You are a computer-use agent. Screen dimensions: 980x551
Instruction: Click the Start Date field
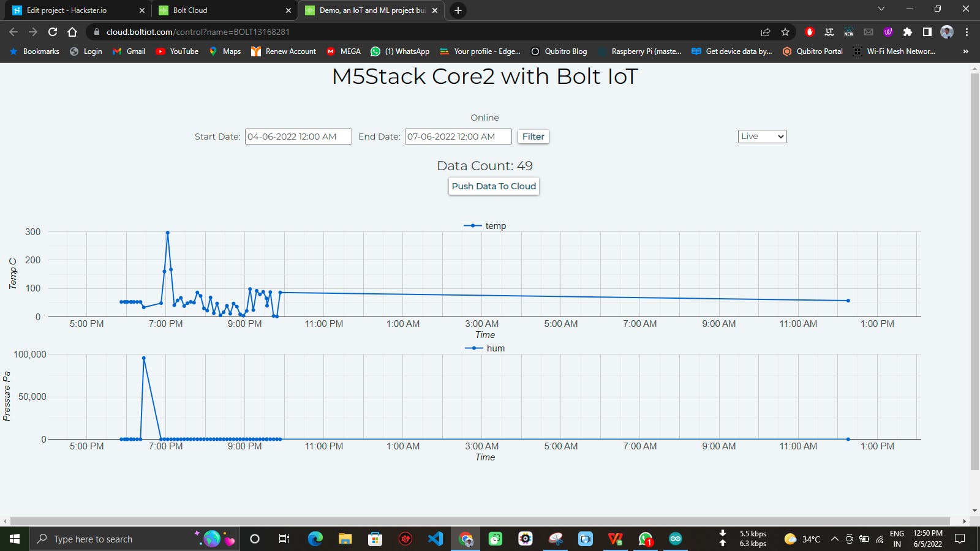click(x=298, y=137)
